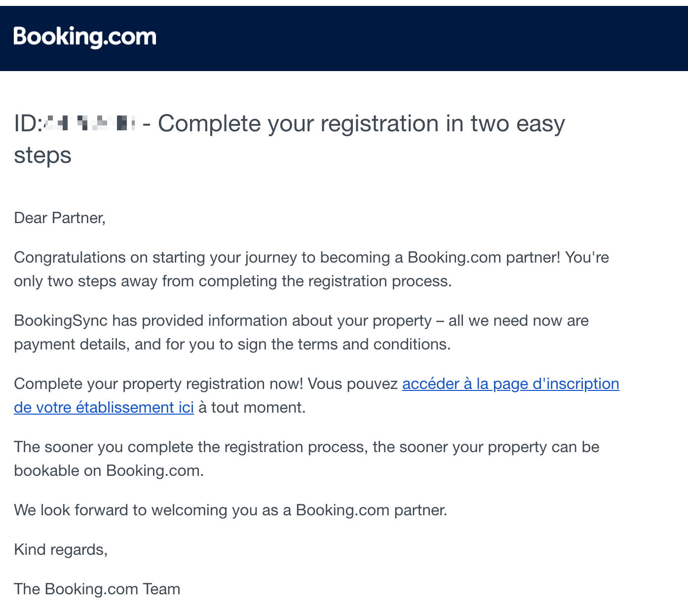Click the 'de votre établissement ici' link text

[x=104, y=408]
